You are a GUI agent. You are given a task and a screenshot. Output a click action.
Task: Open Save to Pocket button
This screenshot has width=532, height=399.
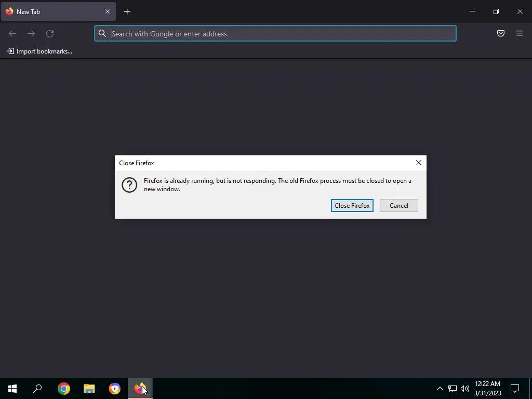click(500, 33)
